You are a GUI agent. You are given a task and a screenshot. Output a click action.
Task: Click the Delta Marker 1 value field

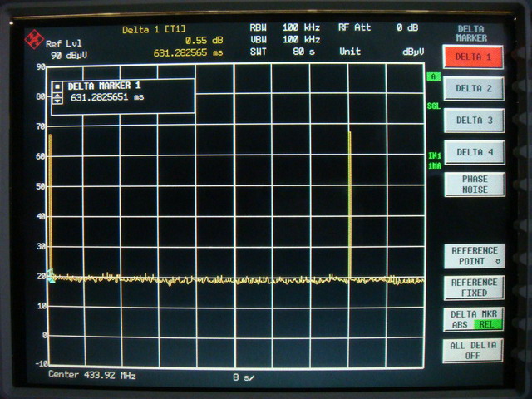pos(107,97)
